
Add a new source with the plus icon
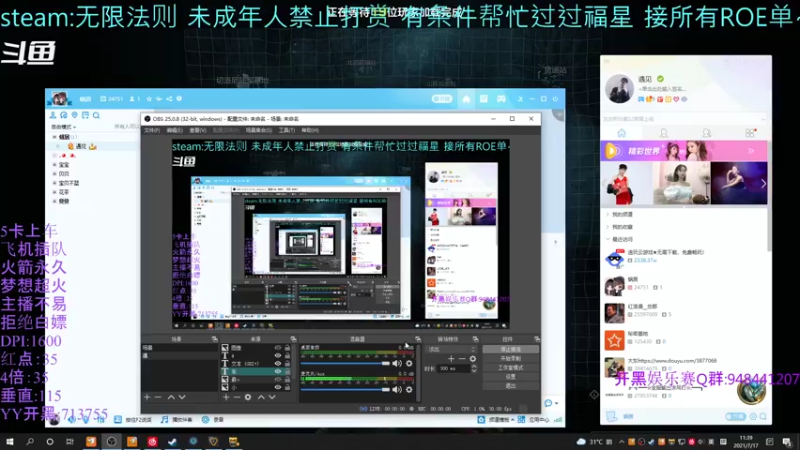(226, 397)
